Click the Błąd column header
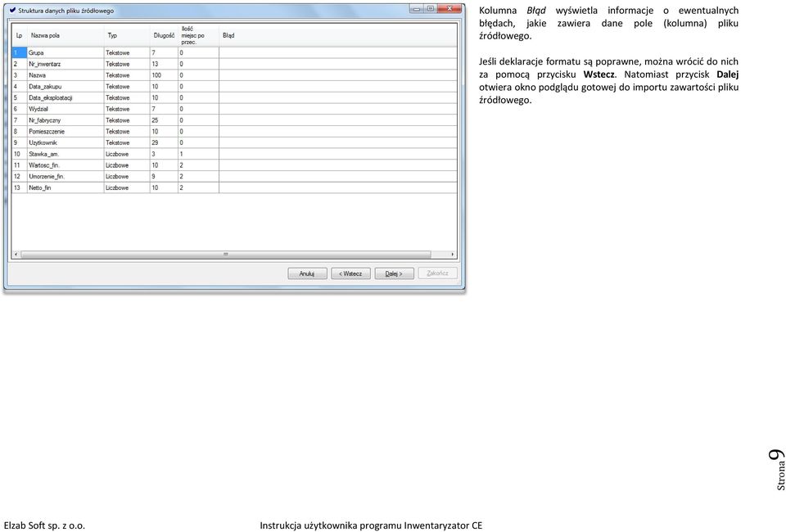 (338, 35)
